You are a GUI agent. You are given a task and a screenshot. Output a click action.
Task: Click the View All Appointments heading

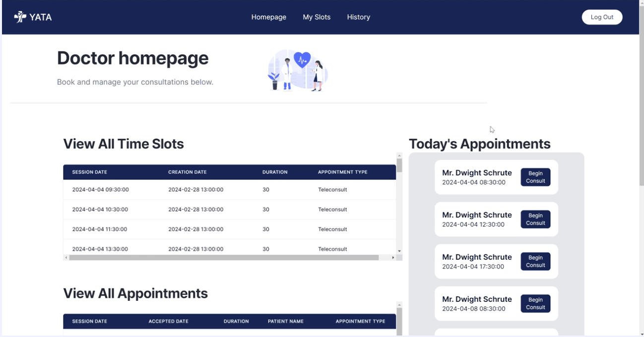(x=135, y=293)
